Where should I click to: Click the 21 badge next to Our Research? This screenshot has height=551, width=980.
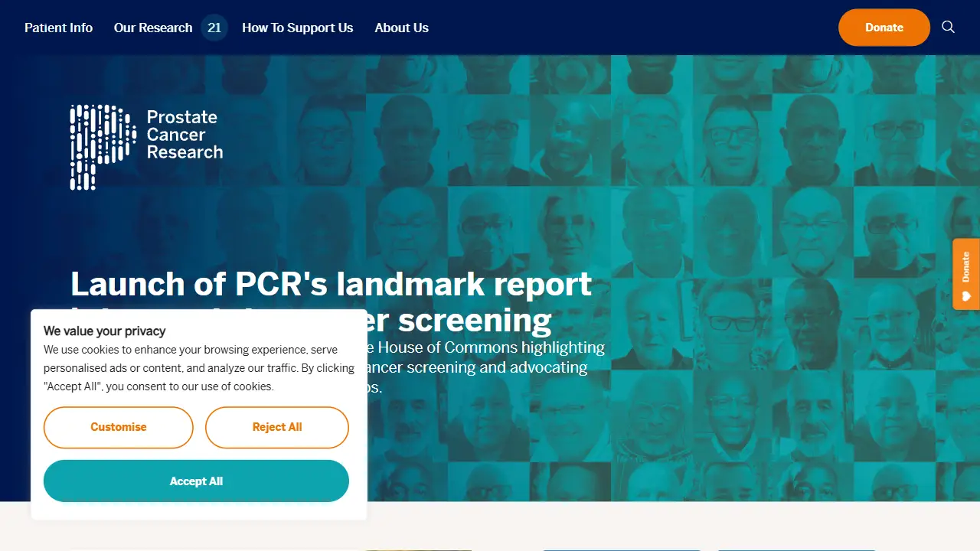tap(214, 28)
